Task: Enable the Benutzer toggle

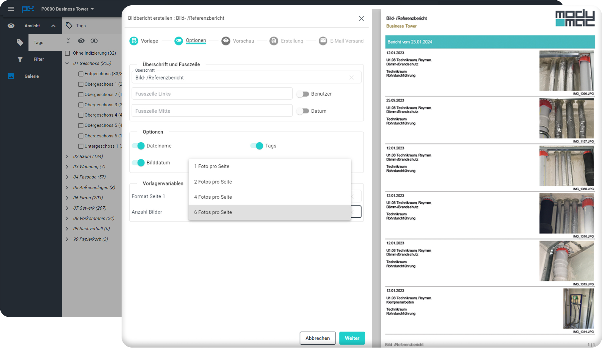Action: click(303, 94)
